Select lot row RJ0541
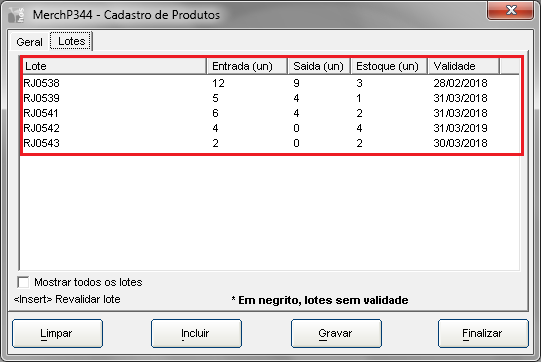 click(x=271, y=113)
